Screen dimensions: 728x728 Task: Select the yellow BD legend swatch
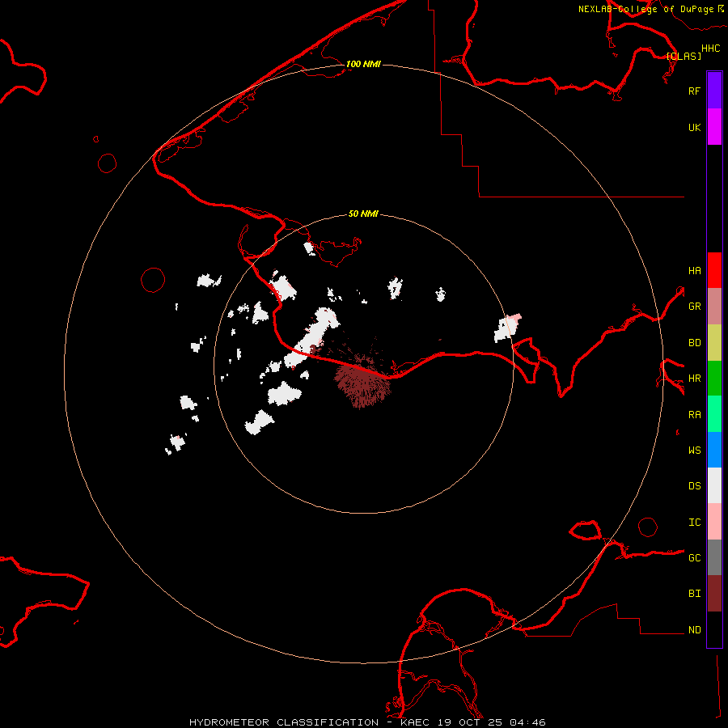coord(714,343)
